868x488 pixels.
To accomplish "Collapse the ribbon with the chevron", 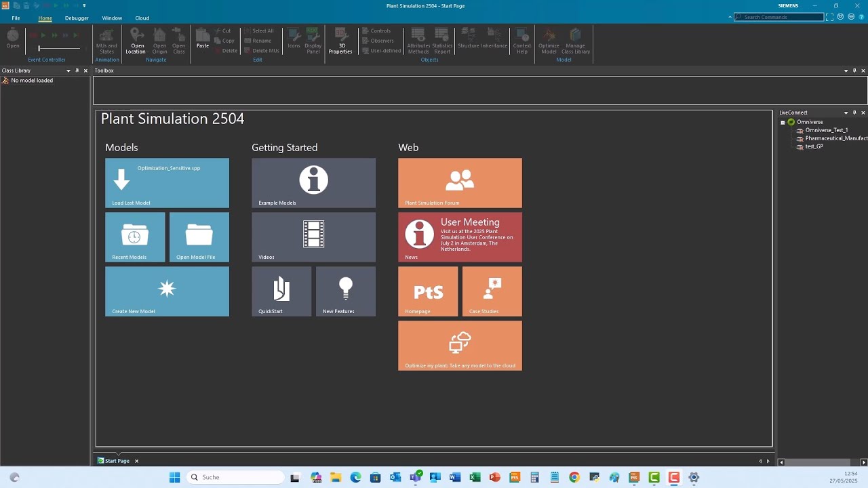I will 730,17.
